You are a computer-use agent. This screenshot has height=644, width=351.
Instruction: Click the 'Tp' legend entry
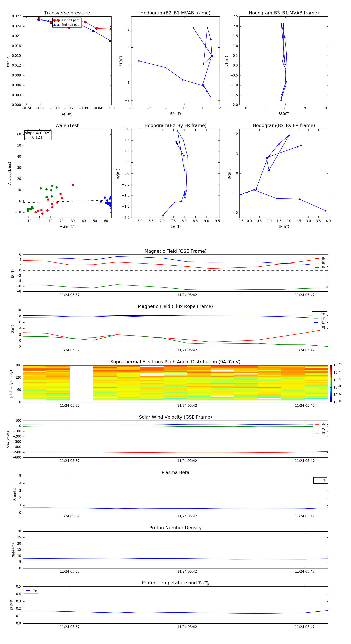click(x=31, y=591)
